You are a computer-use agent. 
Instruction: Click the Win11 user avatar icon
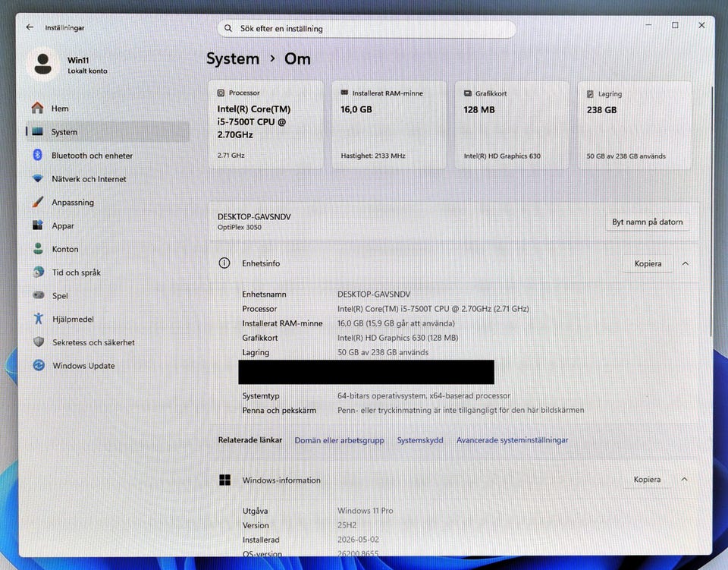pos(43,64)
